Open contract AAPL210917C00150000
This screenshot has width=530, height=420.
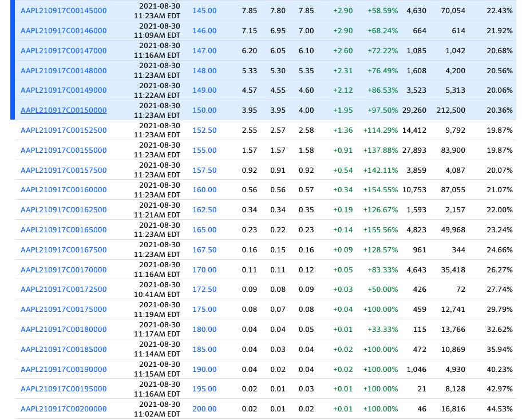coord(64,110)
